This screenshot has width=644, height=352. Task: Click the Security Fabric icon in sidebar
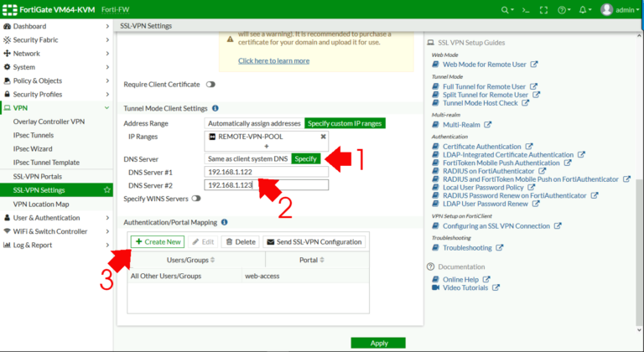[7, 40]
